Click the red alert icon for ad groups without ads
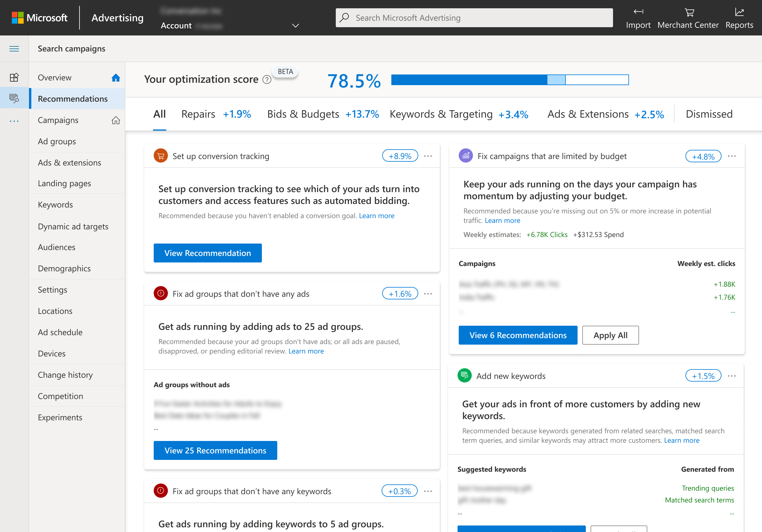This screenshot has height=532, width=762. (160, 293)
